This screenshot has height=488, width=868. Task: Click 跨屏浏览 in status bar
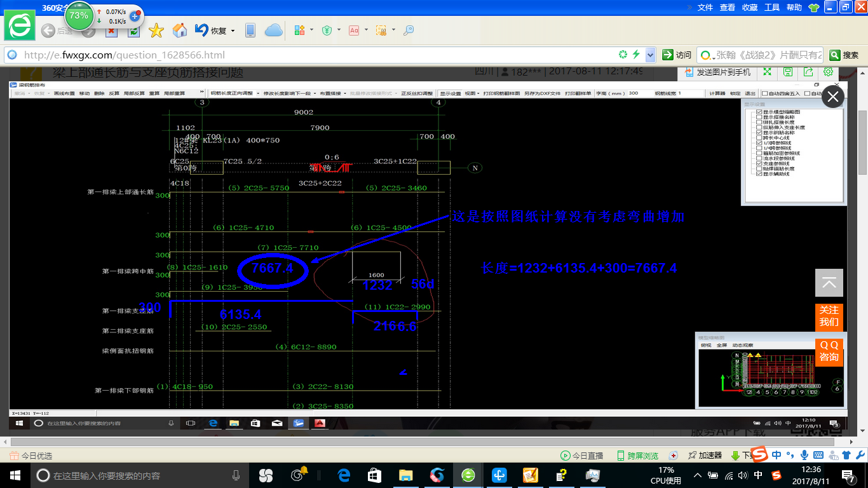tap(637, 456)
